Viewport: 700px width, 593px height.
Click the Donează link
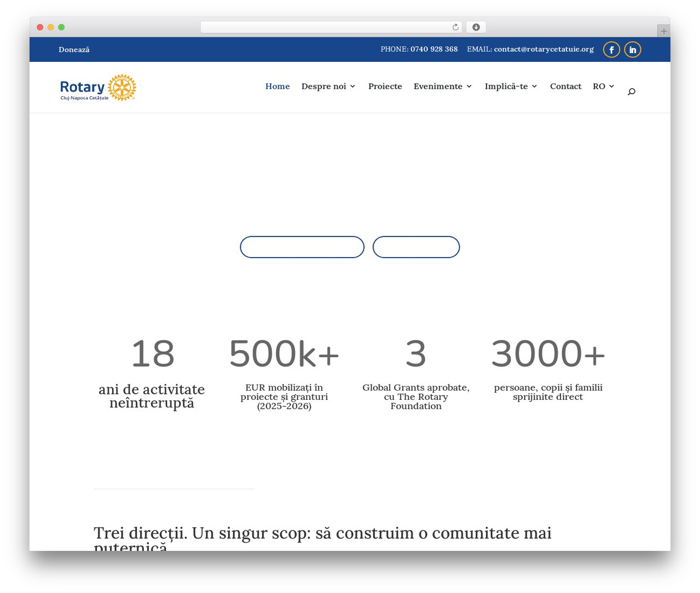74,50
